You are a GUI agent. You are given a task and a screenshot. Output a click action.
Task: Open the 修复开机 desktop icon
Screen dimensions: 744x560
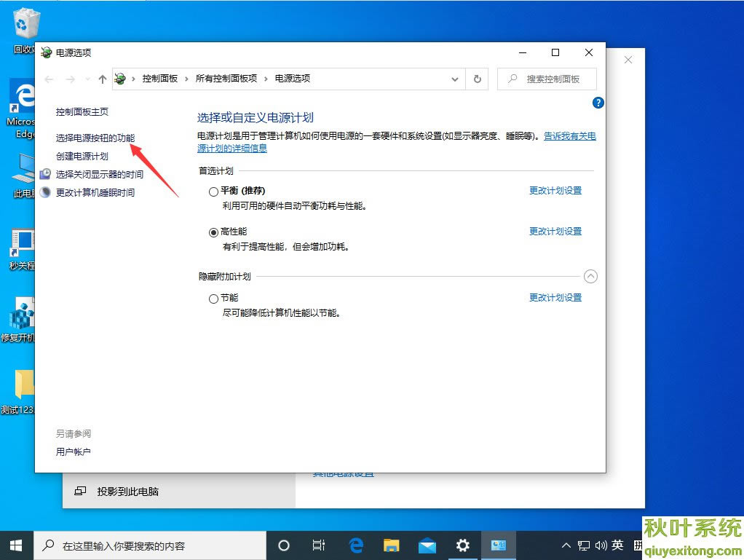[18, 320]
